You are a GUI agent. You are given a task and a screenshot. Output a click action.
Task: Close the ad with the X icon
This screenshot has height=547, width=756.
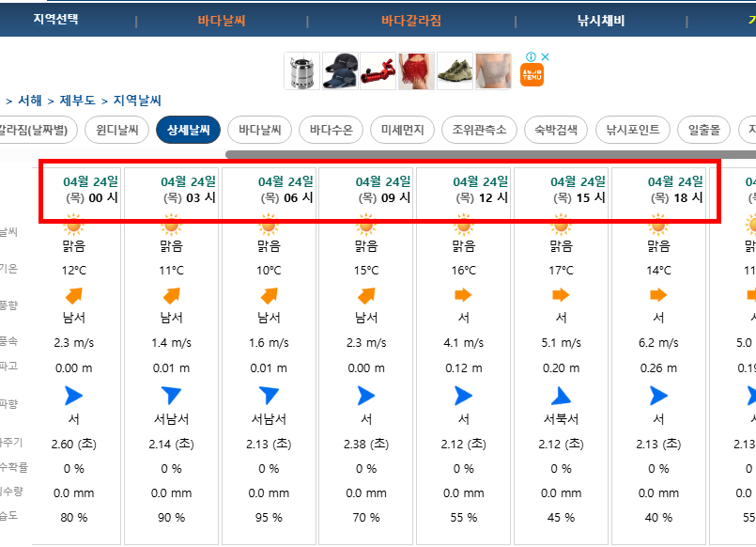(545, 56)
